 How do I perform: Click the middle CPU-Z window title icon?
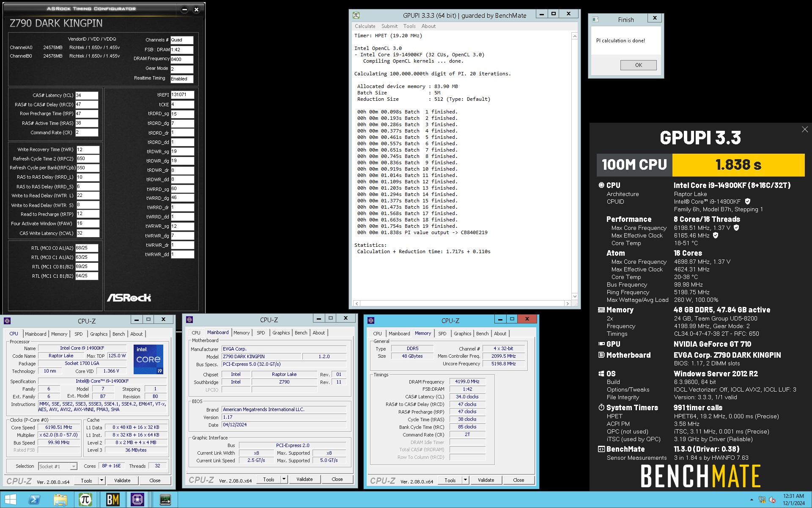point(189,320)
